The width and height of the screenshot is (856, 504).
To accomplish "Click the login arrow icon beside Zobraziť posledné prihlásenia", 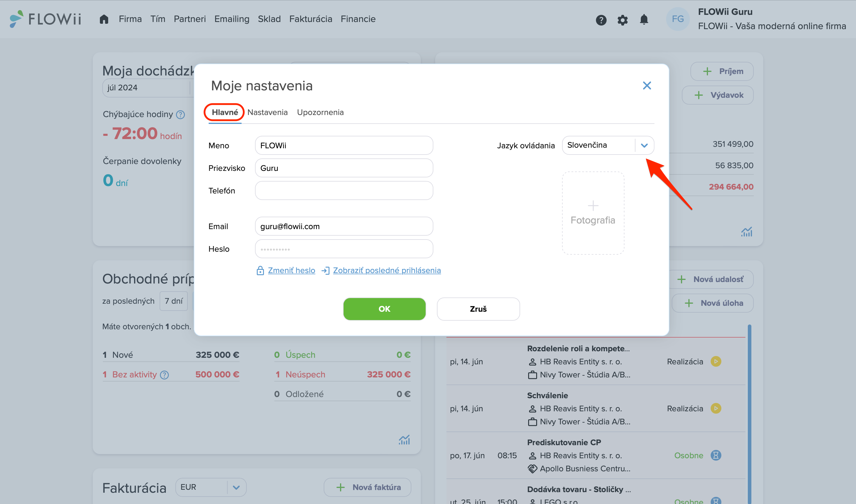I will click(325, 270).
